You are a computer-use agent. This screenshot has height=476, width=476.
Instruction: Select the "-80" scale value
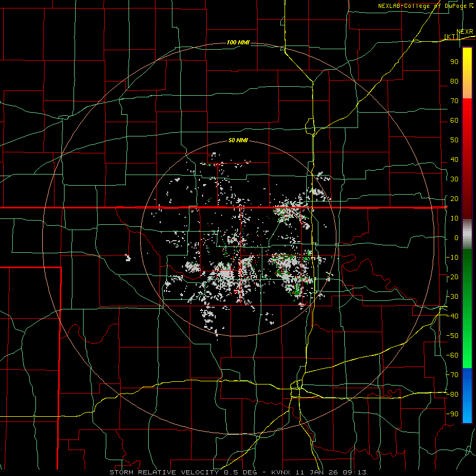tap(452, 395)
